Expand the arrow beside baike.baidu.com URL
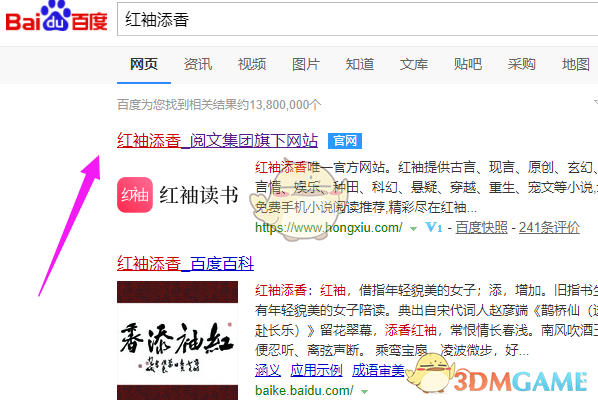 tap(364, 392)
